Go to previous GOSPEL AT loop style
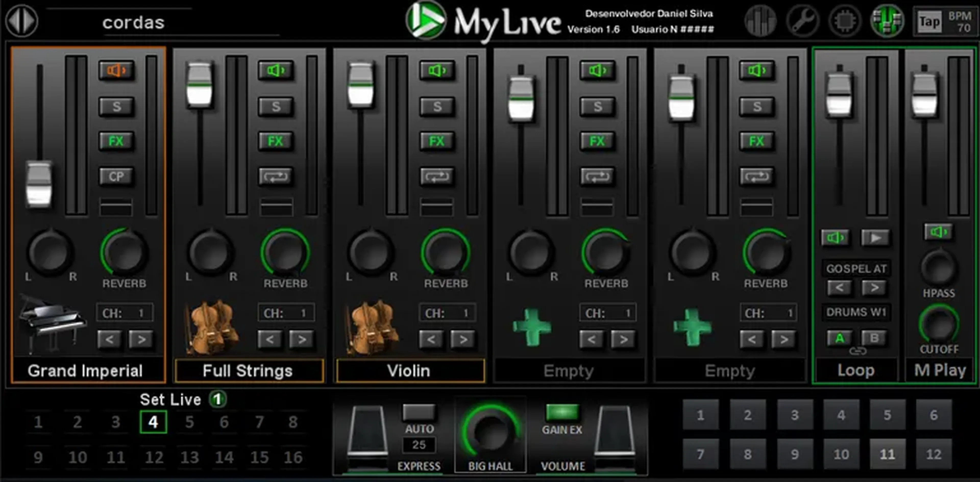 [839, 288]
